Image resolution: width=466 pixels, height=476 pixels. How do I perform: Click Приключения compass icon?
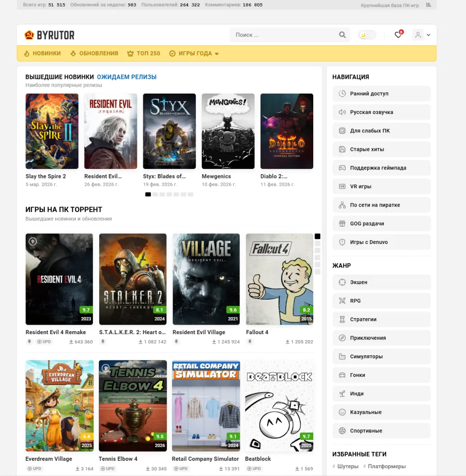tap(342, 338)
